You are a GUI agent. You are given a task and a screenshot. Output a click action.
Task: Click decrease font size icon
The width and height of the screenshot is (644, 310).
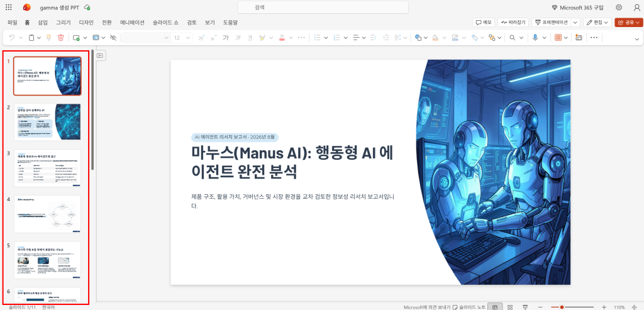213,37
